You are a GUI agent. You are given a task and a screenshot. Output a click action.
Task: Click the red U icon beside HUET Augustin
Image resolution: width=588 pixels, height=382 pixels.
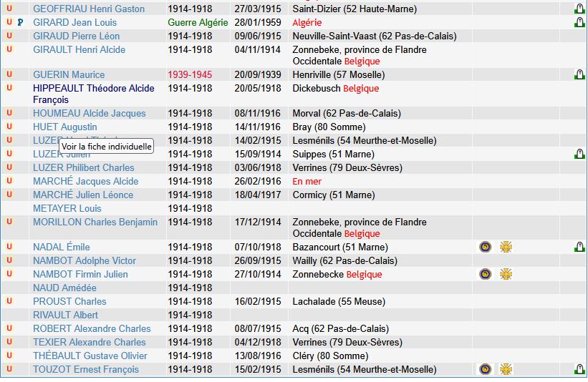pos(9,127)
